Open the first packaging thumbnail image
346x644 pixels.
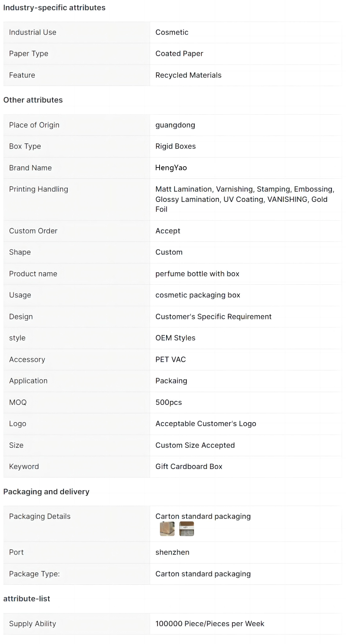[x=167, y=528]
